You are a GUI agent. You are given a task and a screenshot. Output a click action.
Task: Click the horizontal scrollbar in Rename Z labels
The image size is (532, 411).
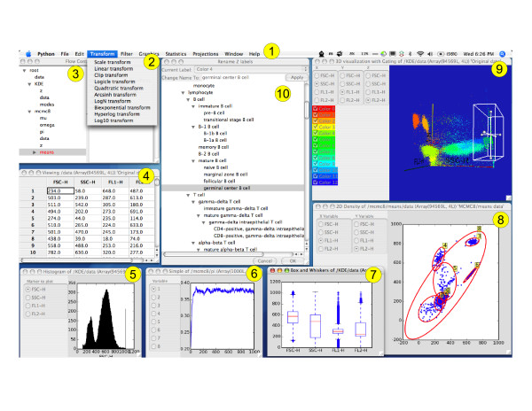click(x=214, y=254)
